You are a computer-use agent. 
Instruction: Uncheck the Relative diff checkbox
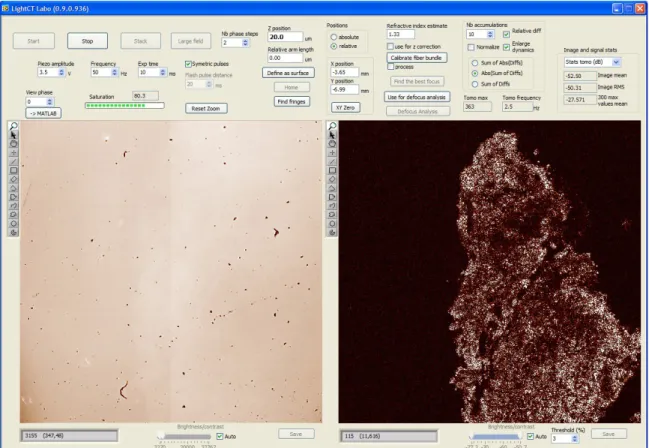click(506, 34)
